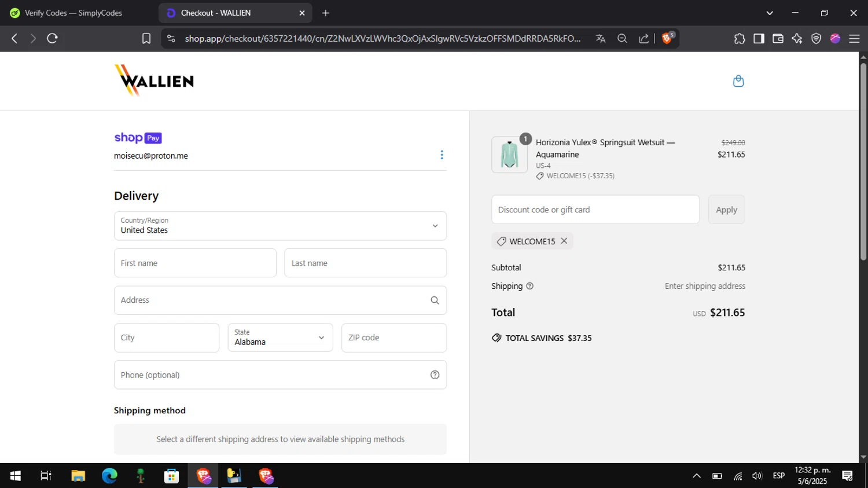
Task: Click the Last name field
Action: click(365, 263)
